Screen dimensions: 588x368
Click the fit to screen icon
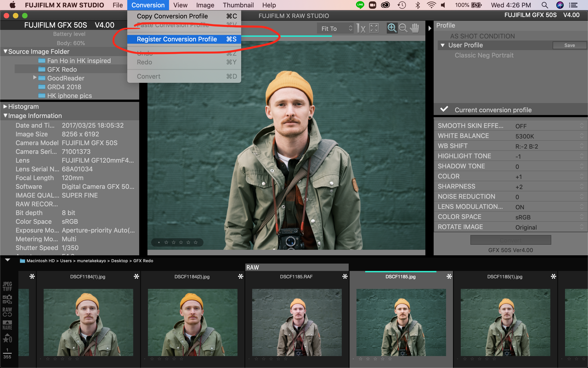coord(374,28)
